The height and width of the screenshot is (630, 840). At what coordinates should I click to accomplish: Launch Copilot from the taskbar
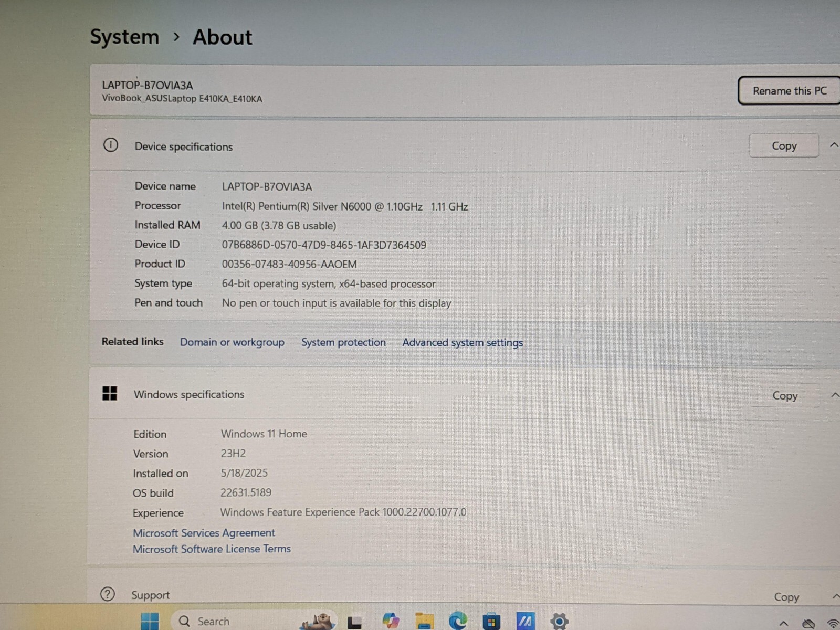point(391,621)
